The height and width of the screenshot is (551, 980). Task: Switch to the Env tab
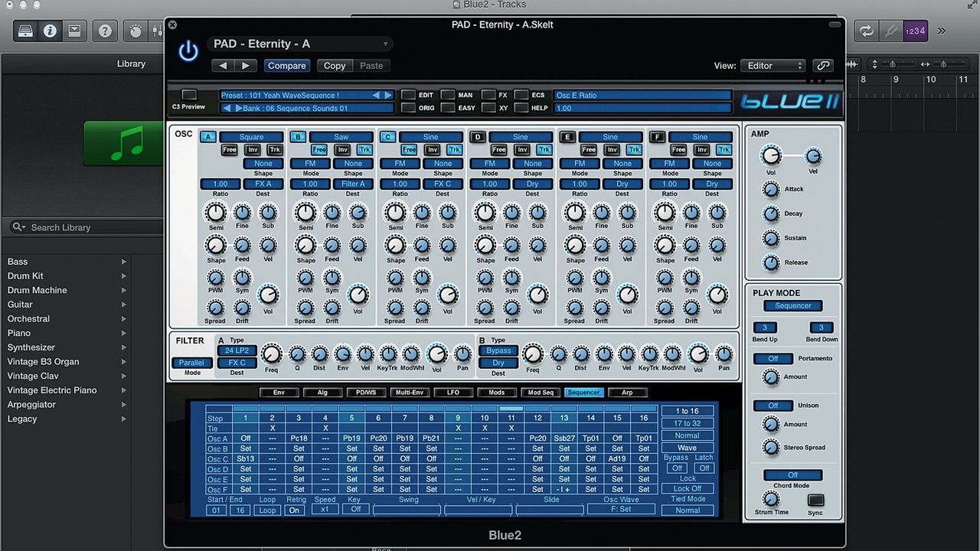tap(279, 393)
